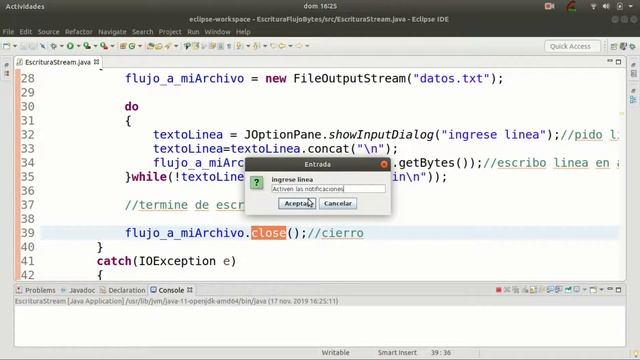
Task: Open the Window menu
Action: [217, 31]
